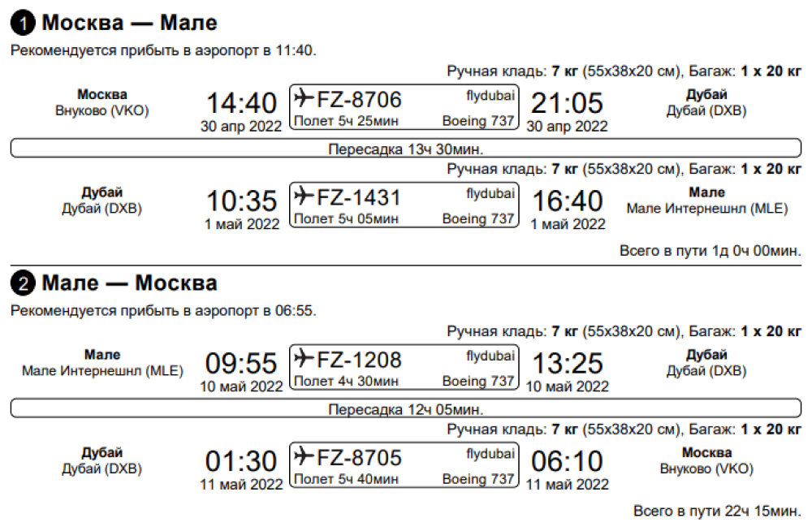Click the airplane icon next to FZ-8706

click(x=304, y=97)
